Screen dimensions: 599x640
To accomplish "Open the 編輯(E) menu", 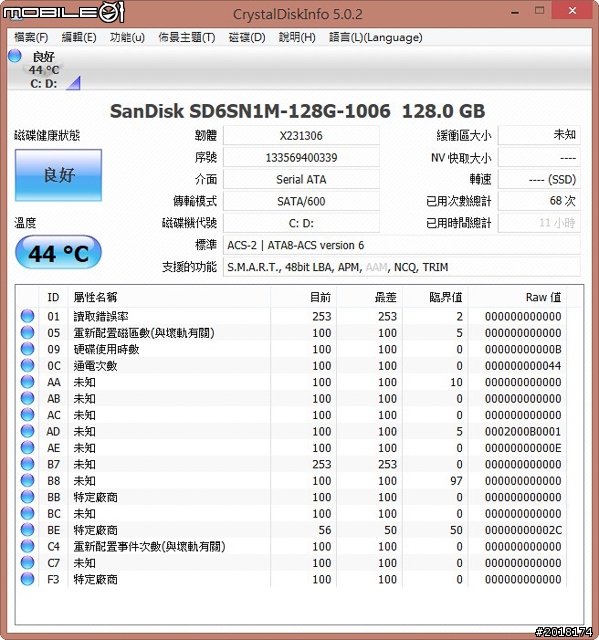I will click(x=79, y=38).
